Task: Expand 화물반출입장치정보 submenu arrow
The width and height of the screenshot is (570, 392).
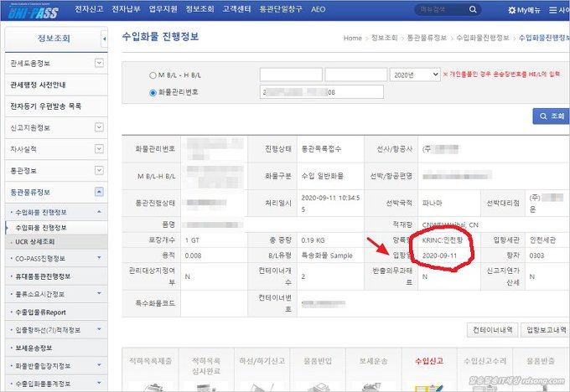Action: tap(99, 364)
